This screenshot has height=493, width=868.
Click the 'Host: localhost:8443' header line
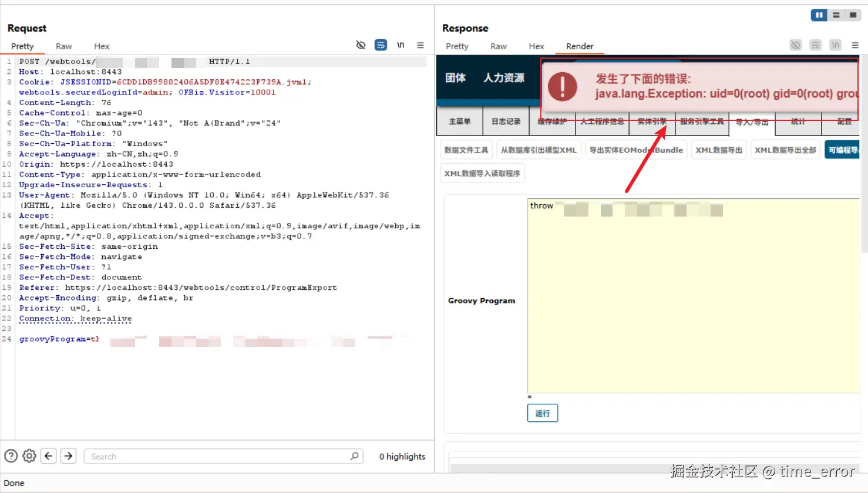point(70,72)
